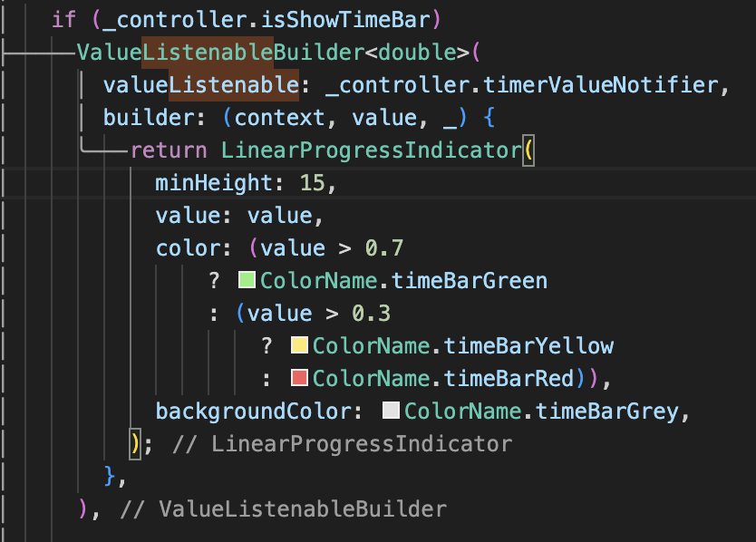Click the LinearProgressIndicator constructor call
756x542 pixels.
click(x=372, y=150)
